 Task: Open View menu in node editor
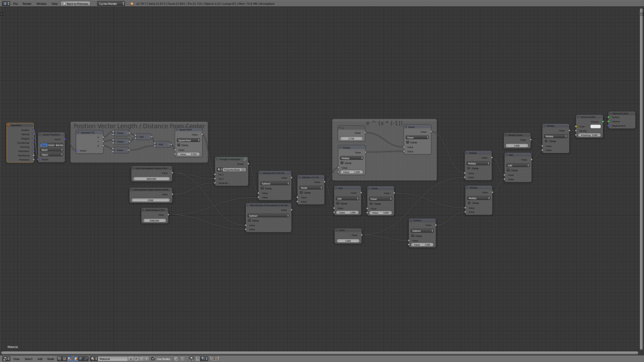click(16, 359)
